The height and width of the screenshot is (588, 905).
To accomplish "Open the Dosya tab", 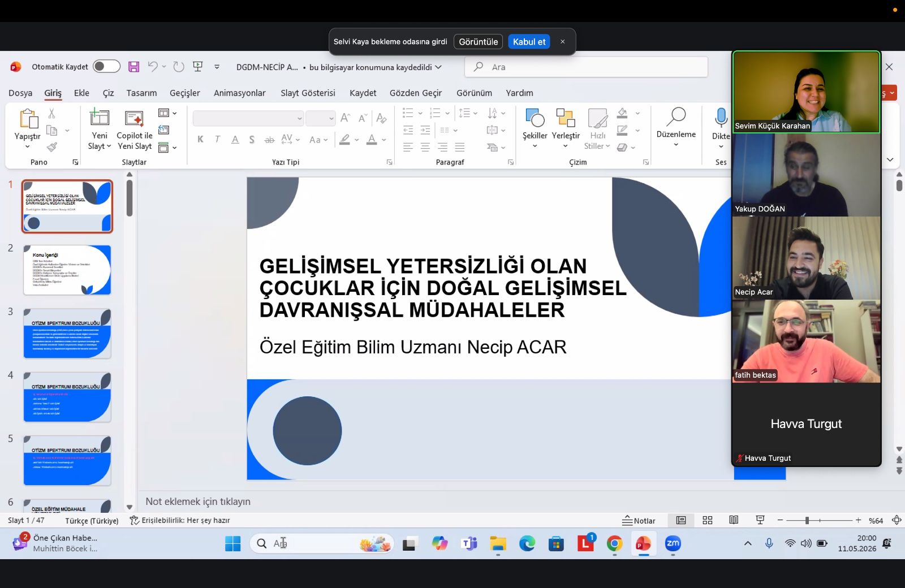I will coord(20,93).
